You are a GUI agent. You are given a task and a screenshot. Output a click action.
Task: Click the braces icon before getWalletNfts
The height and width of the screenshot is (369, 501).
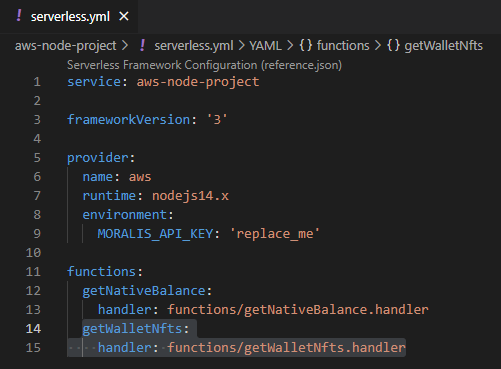tap(393, 45)
